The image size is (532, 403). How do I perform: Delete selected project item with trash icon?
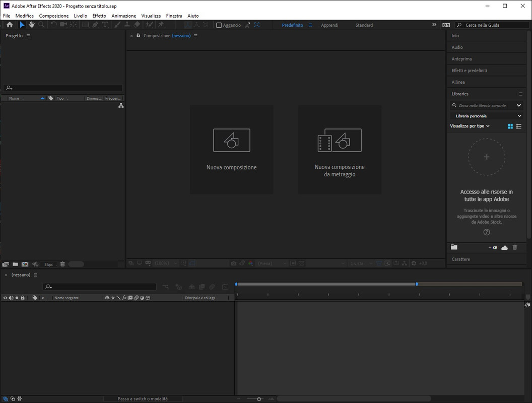pos(62,264)
